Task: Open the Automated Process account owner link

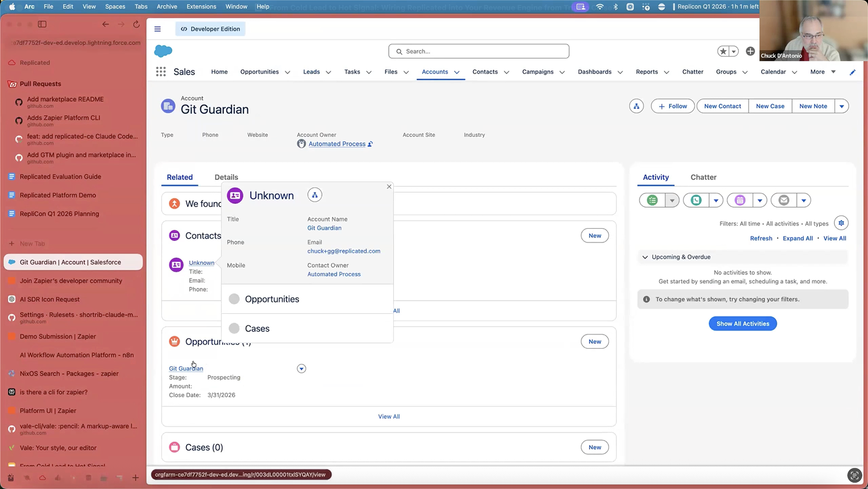Action: point(337,144)
